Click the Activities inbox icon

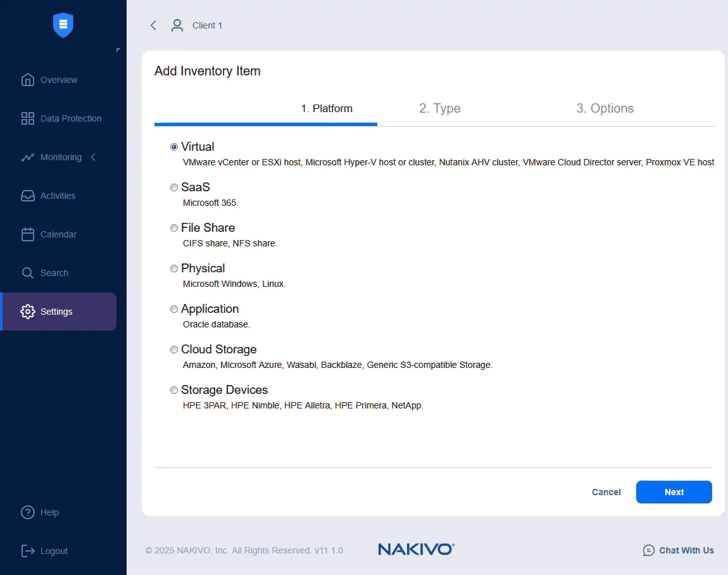(28, 196)
